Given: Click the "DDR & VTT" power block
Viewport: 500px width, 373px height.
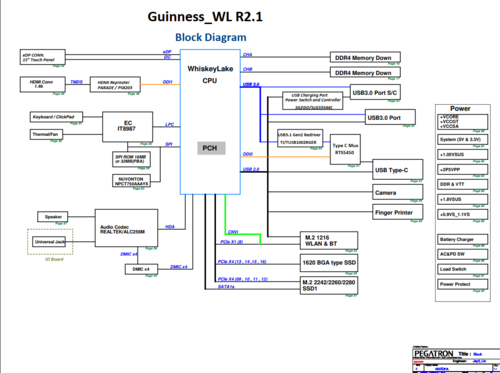Looking at the screenshot, I should [462, 184].
